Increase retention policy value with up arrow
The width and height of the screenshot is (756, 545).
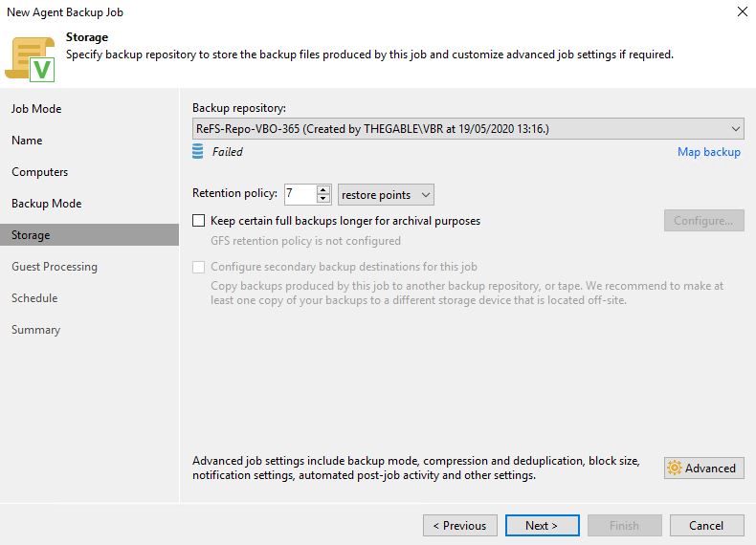323,190
